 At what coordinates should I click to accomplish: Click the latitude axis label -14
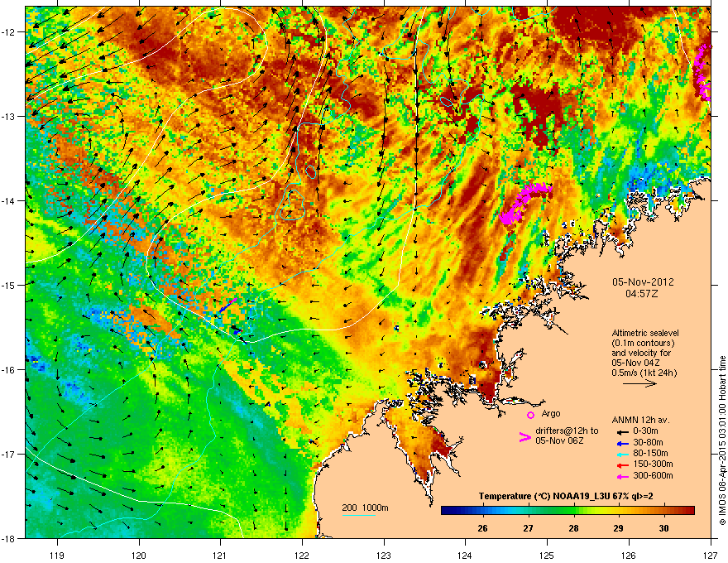(8, 200)
